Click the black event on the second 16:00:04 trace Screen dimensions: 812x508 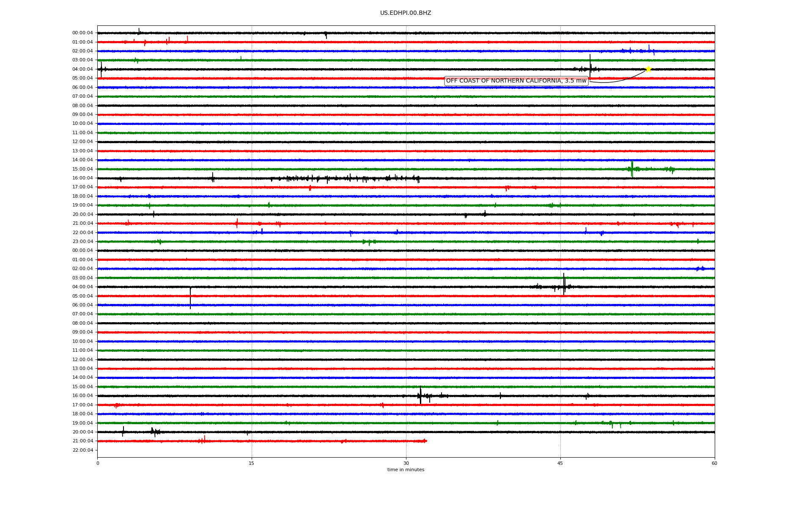click(420, 395)
